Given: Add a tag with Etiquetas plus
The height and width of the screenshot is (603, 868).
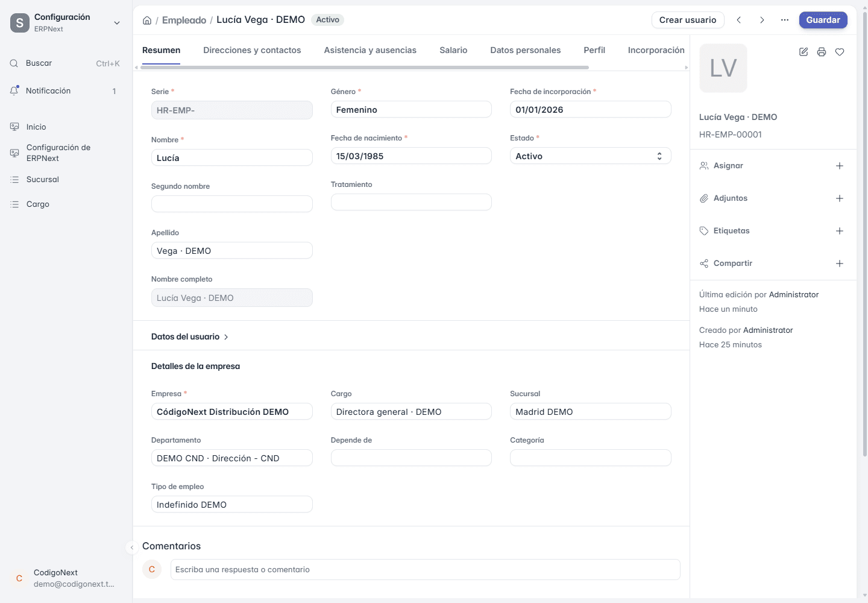Looking at the screenshot, I should point(840,231).
